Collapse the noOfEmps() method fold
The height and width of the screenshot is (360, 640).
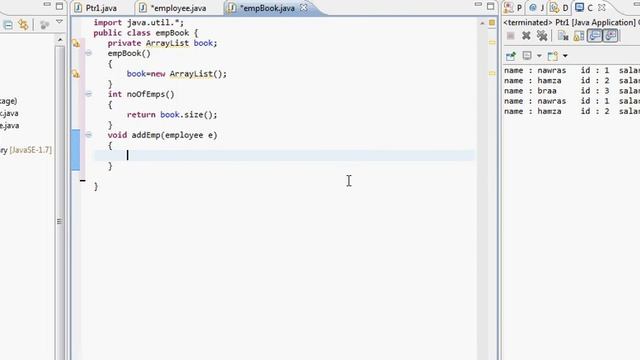pyautogui.click(x=89, y=94)
